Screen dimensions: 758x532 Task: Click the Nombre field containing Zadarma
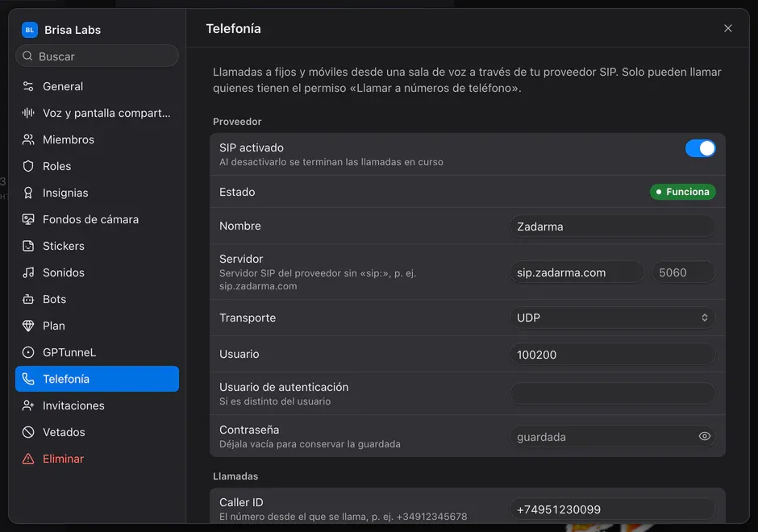tap(612, 227)
